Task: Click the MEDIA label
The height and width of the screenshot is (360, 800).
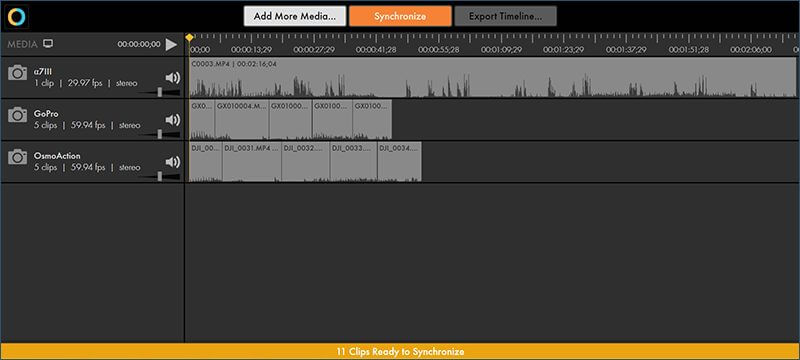Action: [x=22, y=44]
